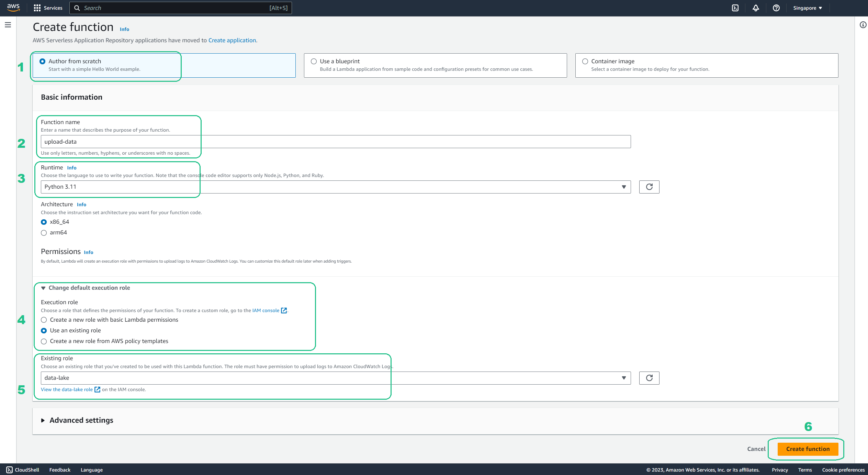Open View the data-lake role link
The width and height of the screenshot is (868, 475).
[x=67, y=389]
